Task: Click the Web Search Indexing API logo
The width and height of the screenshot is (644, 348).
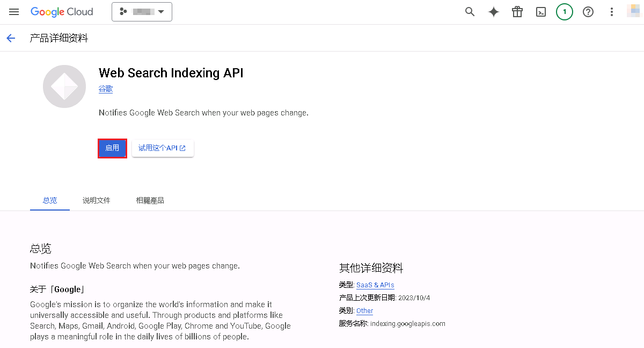Action: point(64,86)
